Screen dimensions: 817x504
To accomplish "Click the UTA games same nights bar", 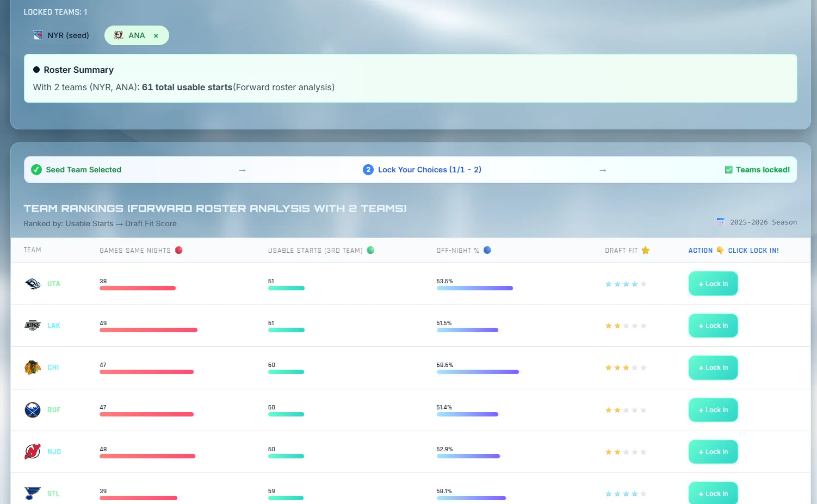I will [x=138, y=288].
